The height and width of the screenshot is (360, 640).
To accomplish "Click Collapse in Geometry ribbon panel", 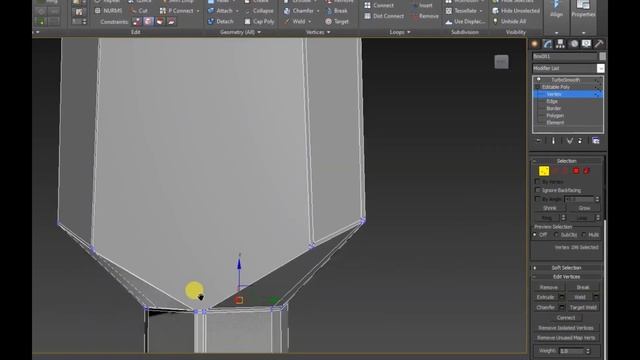I will (259, 11).
